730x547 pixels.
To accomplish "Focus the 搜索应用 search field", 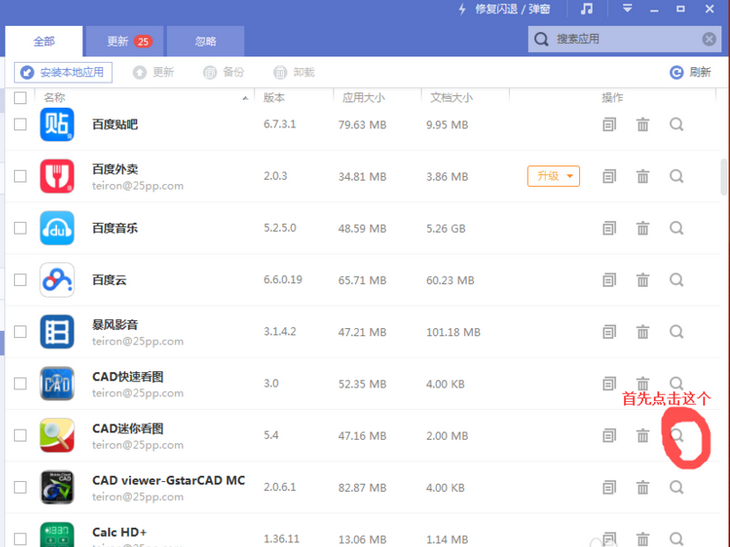I will tap(624, 39).
